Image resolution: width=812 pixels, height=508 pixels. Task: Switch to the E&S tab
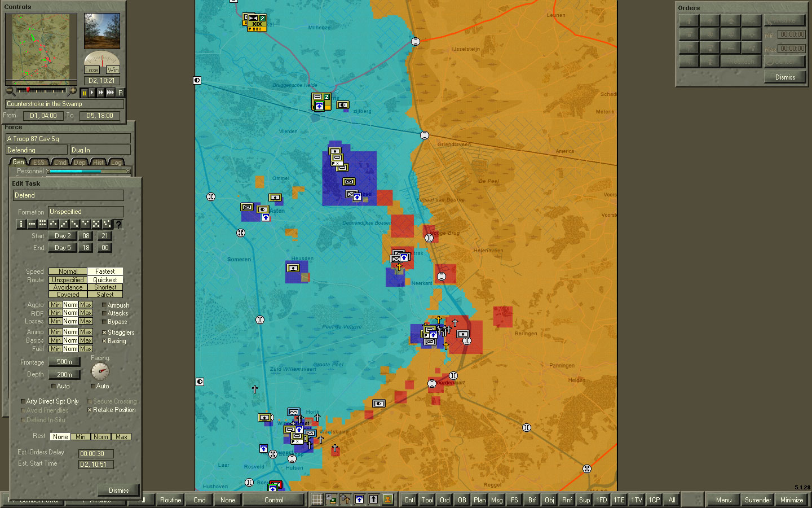point(38,162)
